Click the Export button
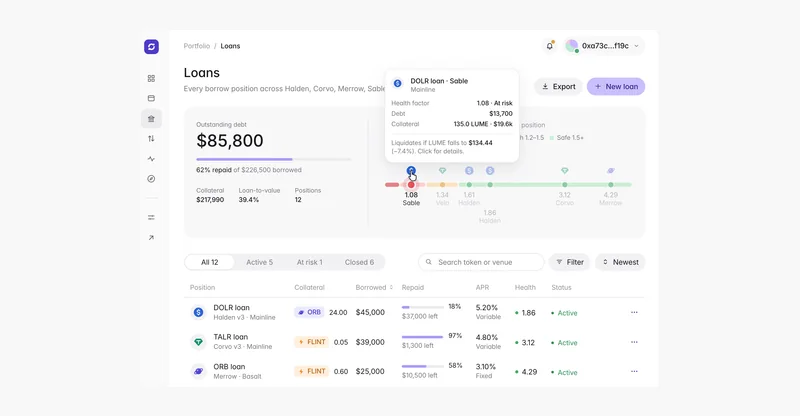This screenshot has width=800, height=416. pyautogui.click(x=559, y=87)
